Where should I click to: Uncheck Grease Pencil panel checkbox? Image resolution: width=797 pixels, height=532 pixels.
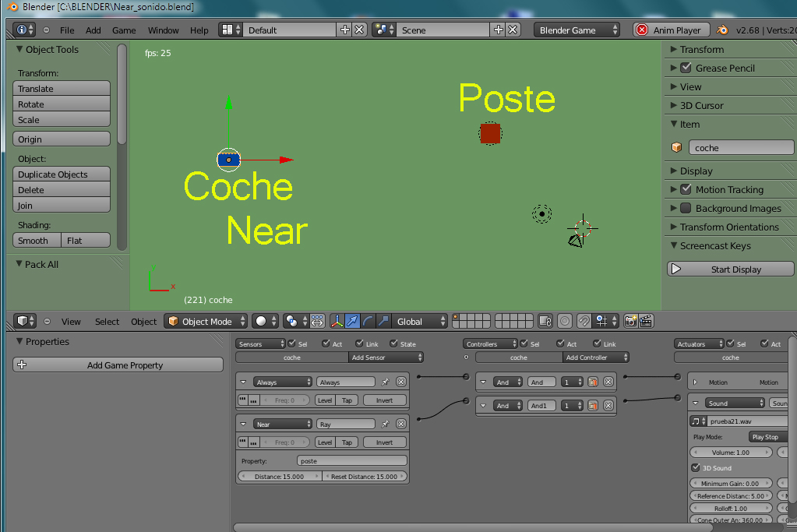coord(686,68)
